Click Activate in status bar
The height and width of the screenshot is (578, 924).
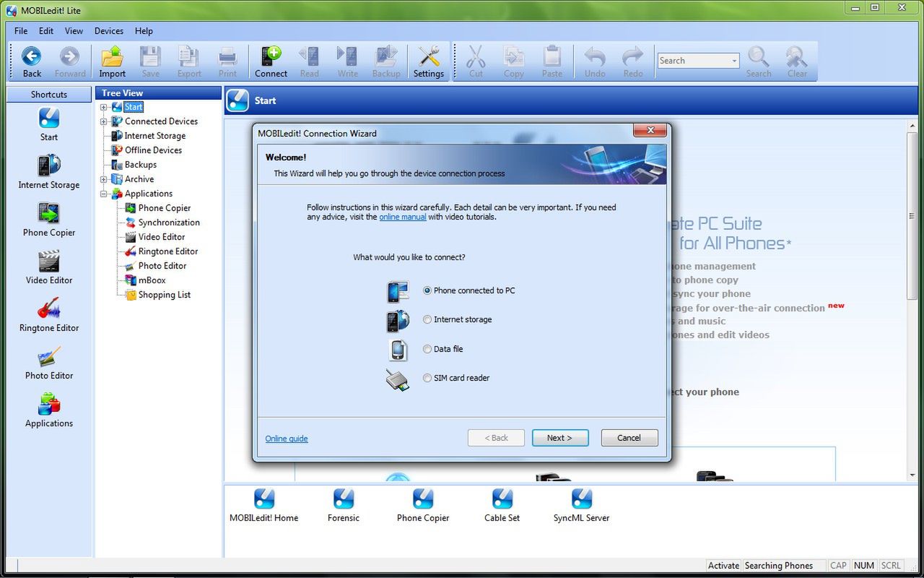723,566
